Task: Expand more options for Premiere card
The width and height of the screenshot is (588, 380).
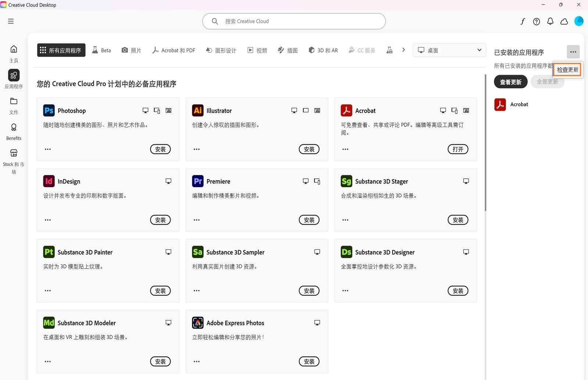Action: pyautogui.click(x=196, y=220)
